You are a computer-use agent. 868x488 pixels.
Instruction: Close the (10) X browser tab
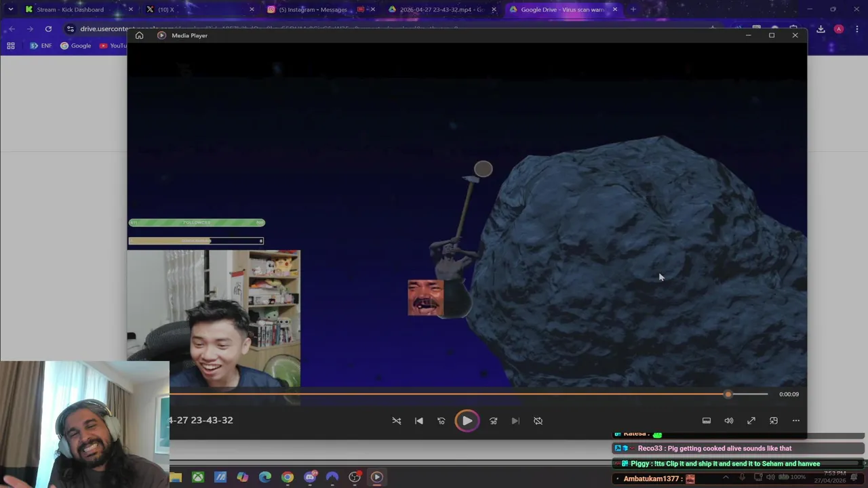pos(252,9)
